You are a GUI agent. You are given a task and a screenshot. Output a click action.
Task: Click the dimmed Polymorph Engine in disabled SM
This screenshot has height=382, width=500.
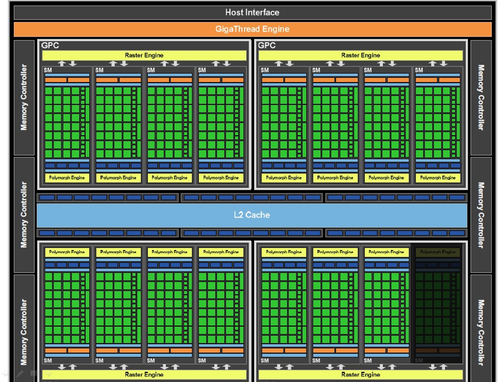(438, 252)
